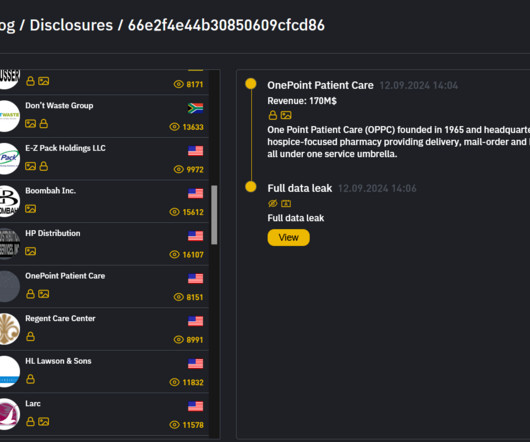
Task: Click the Larc company logo thumbnail
Action: point(9,414)
